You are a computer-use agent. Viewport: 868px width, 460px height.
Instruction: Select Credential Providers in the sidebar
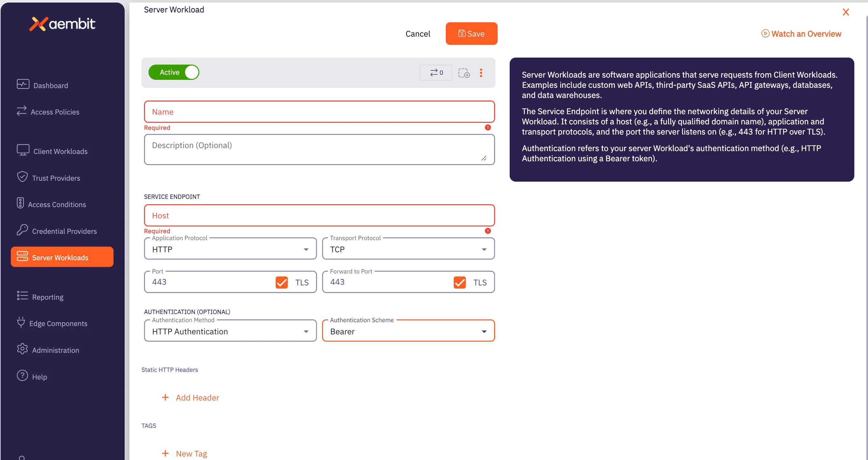(x=64, y=231)
